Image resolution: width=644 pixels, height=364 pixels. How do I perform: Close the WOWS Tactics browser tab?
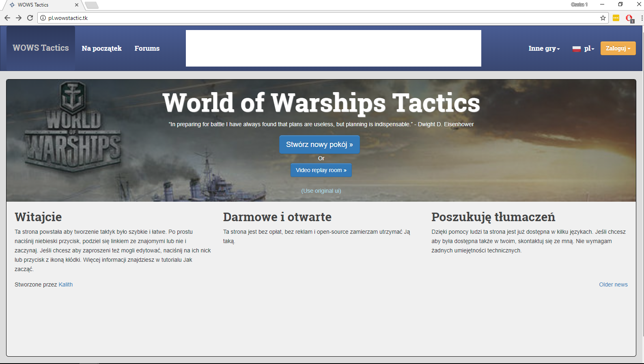[x=77, y=5]
